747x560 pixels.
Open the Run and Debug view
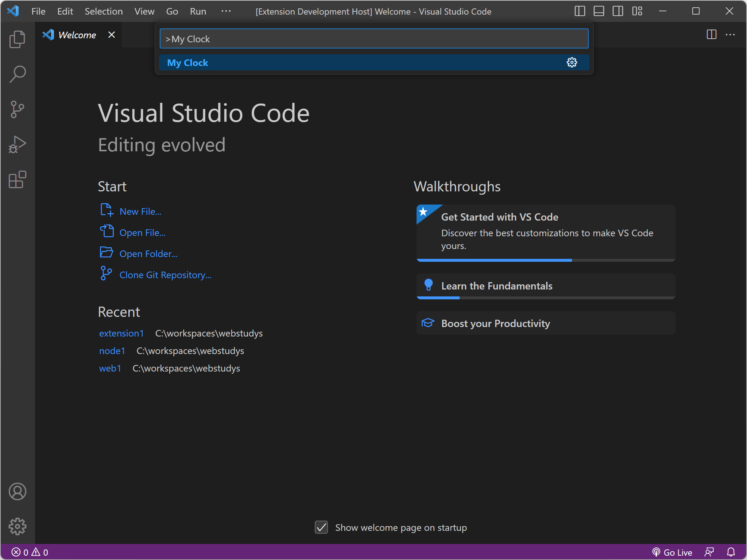pos(17,144)
